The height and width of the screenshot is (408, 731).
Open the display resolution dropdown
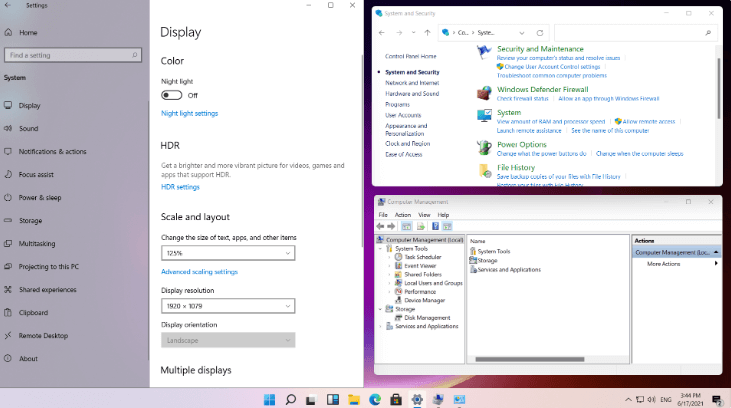(x=228, y=306)
